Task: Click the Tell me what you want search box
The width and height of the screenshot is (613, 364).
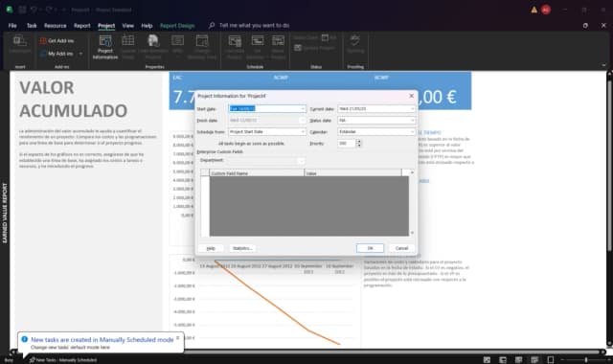Action: (255, 26)
